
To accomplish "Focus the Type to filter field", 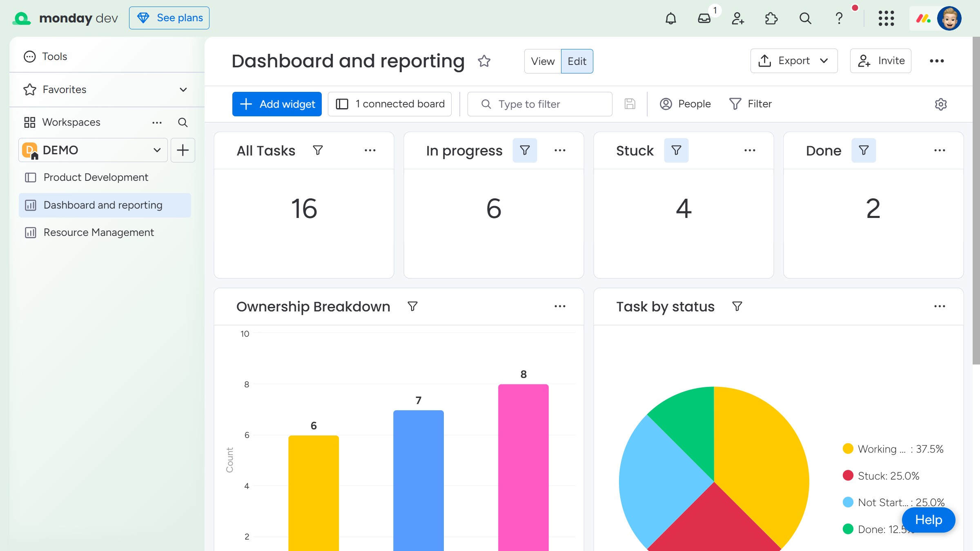I will (x=540, y=104).
